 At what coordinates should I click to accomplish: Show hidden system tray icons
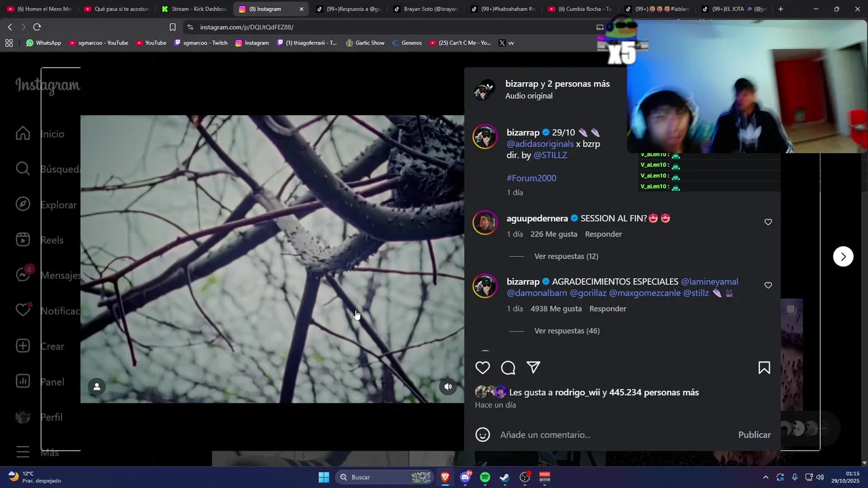click(766, 477)
